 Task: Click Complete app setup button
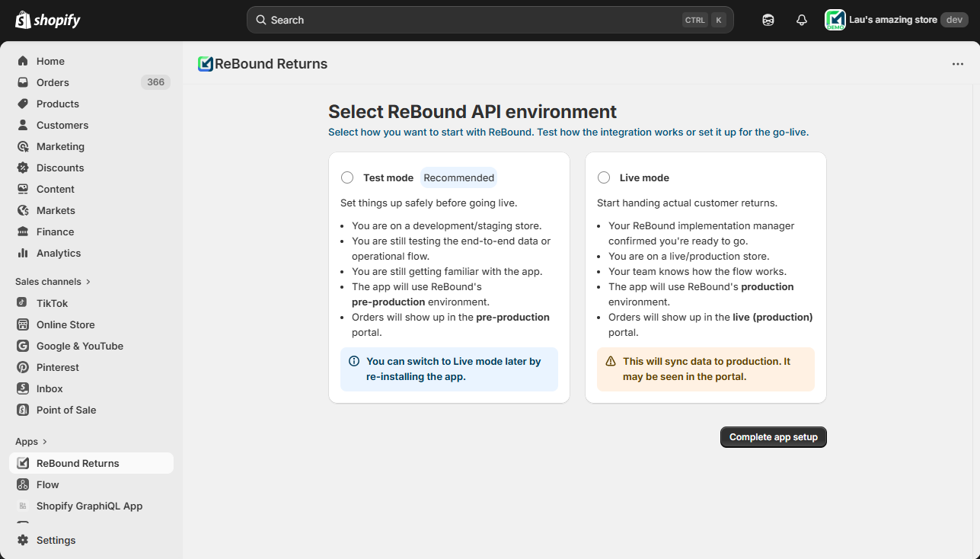(x=774, y=437)
